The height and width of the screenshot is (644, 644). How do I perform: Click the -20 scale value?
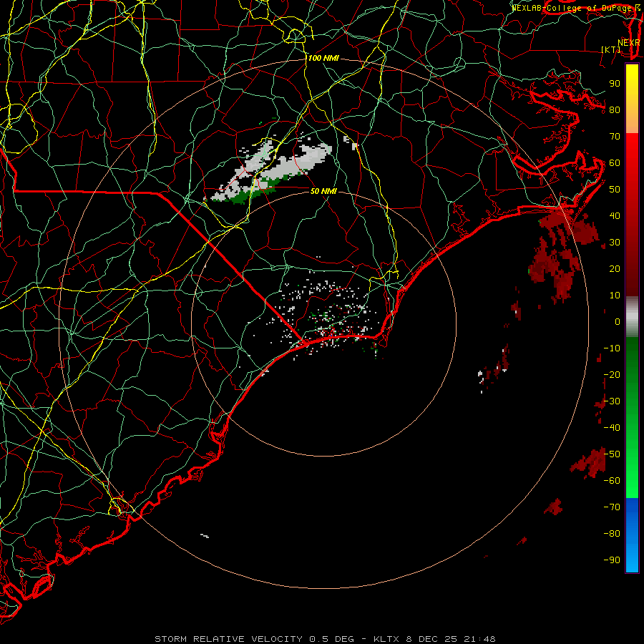[x=612, y=375]
